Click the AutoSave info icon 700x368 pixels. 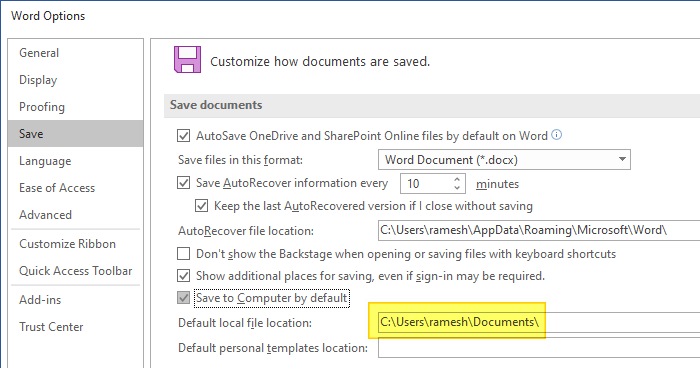556,134
